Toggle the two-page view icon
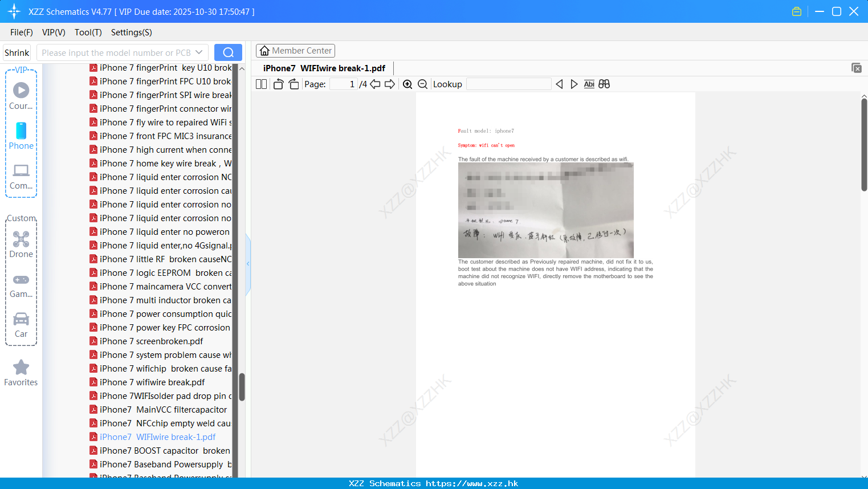868x489 pixels. click(261, 84)
